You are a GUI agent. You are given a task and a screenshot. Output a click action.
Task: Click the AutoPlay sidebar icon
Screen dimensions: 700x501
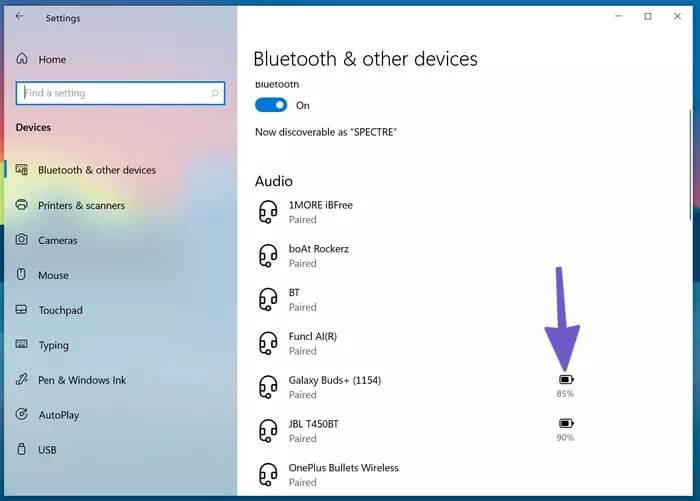21,414
